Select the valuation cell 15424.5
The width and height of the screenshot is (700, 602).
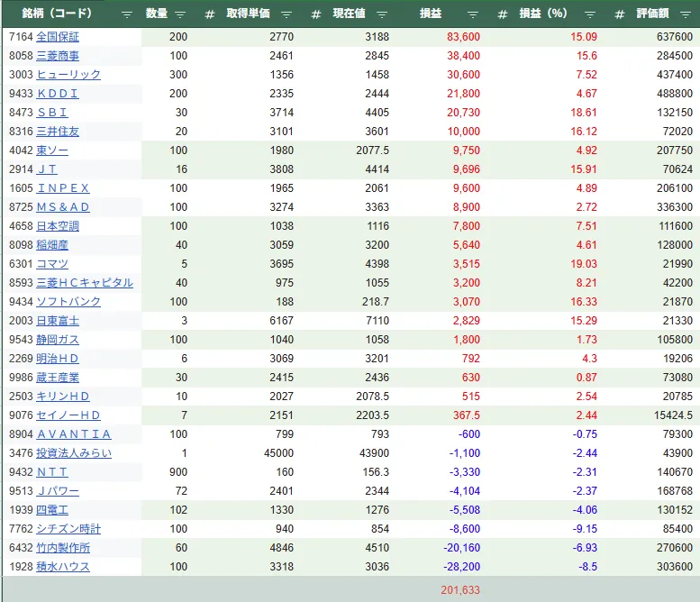(x=673, y=415)
